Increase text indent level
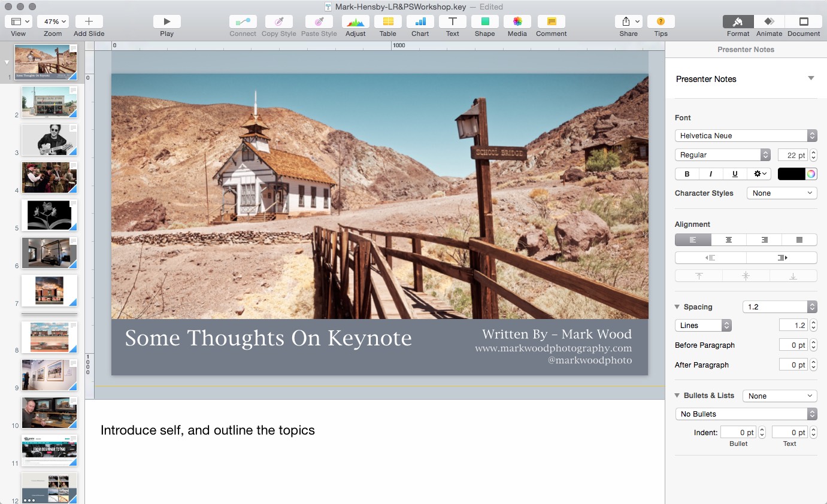 [x=782, y=258]
